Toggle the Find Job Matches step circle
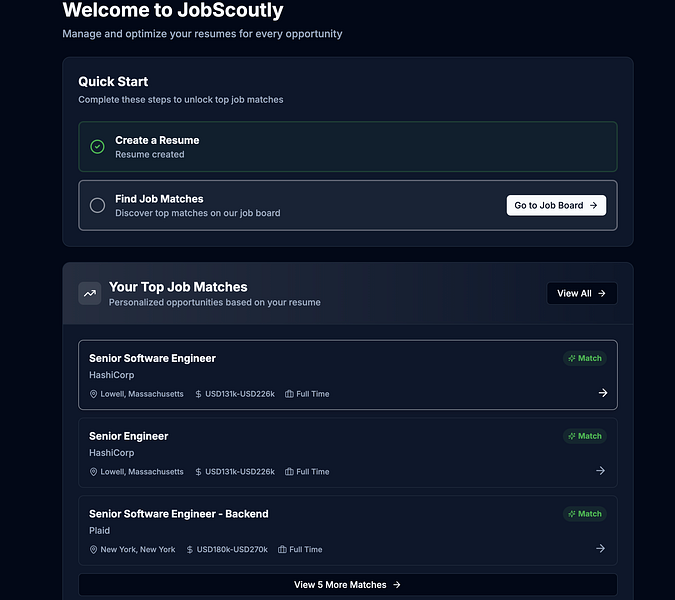This screenshot has height=600, width=675. tap(97, 205)
